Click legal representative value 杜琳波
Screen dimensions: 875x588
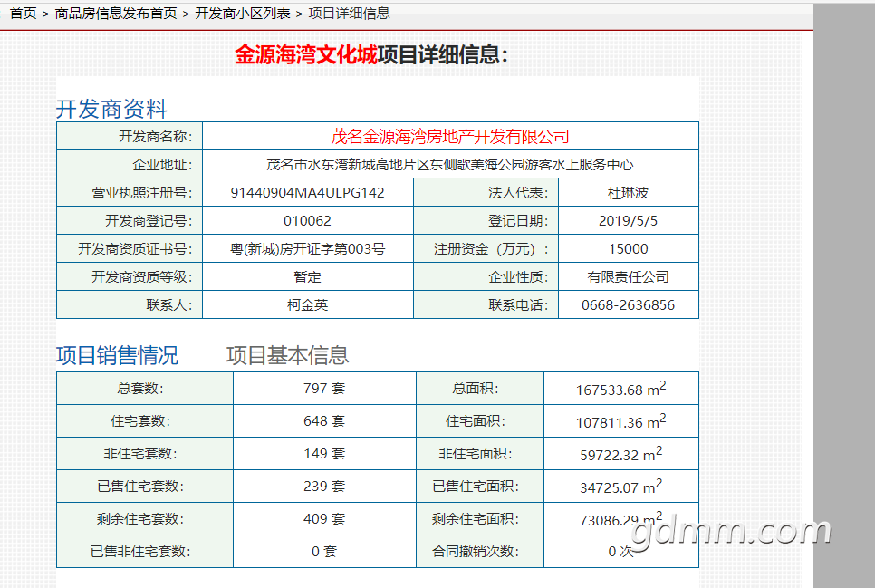(628, 193)
